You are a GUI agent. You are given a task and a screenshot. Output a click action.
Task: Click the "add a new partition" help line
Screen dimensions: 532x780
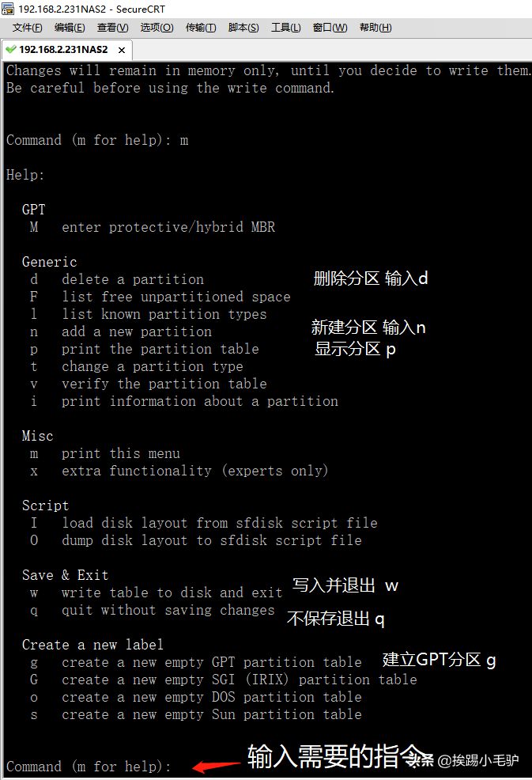tap(136, 331)
